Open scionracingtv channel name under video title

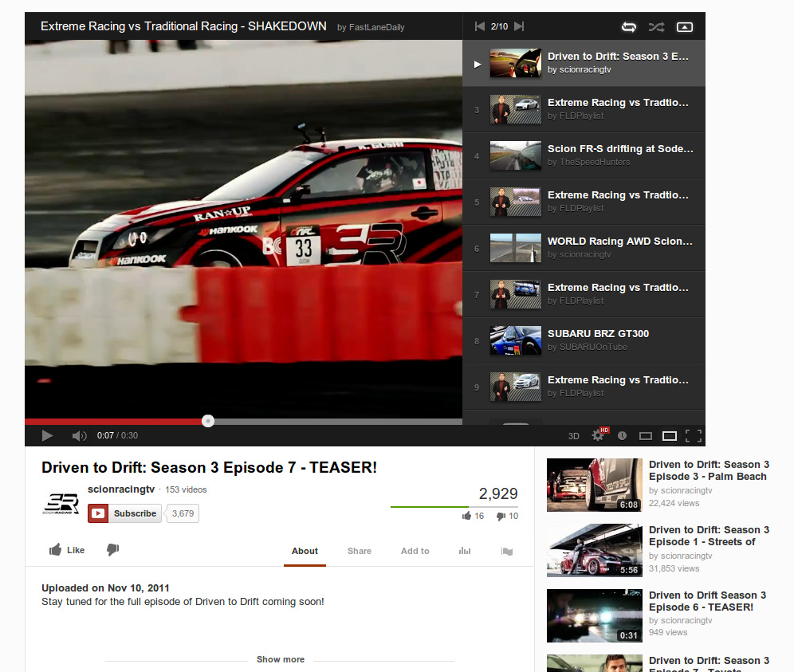coord(121,489)
